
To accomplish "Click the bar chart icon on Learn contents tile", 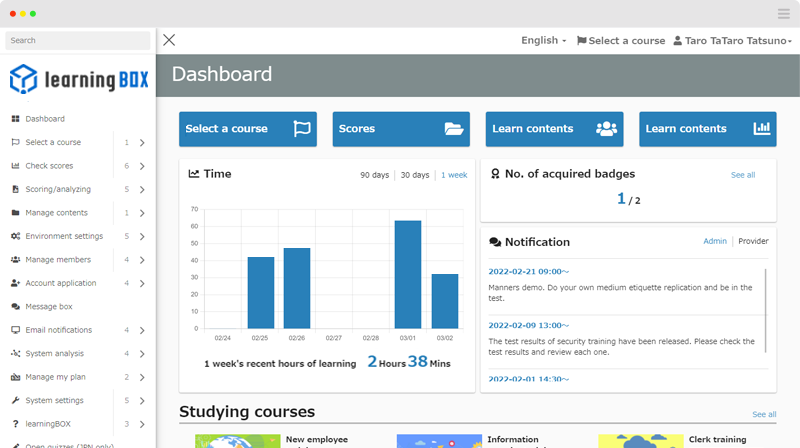I will [761, 129].
